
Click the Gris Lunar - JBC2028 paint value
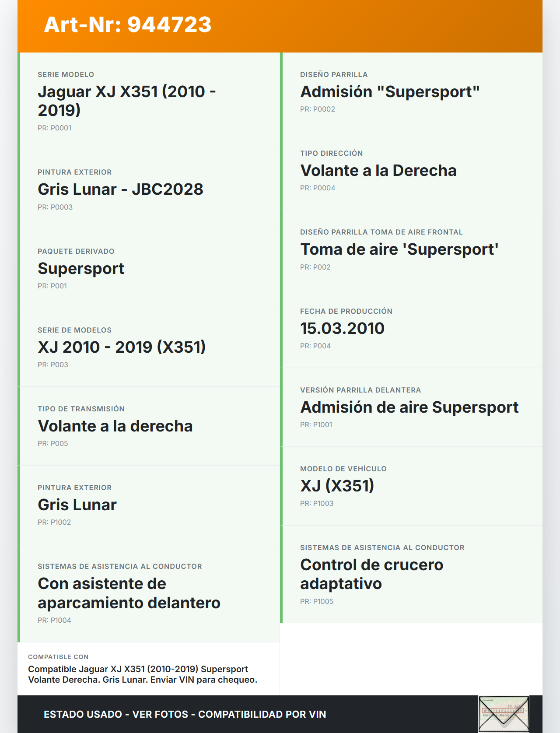tap(120, 189)
